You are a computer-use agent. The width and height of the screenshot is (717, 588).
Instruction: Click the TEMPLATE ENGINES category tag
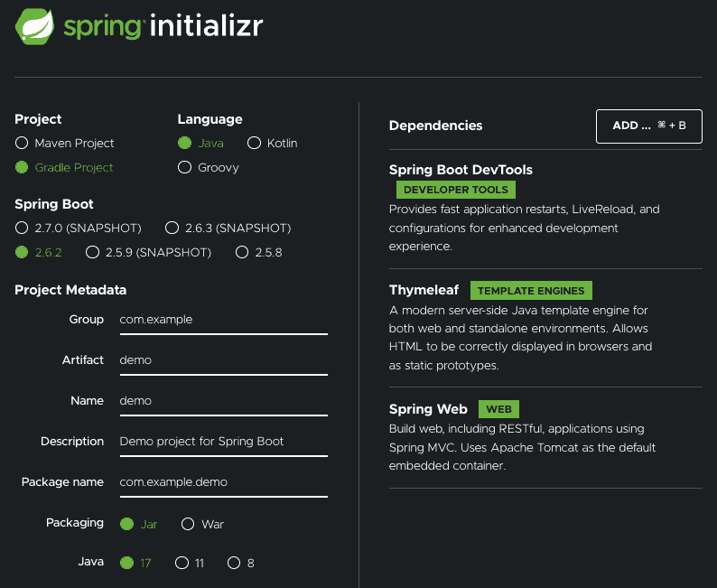[531, 291]
